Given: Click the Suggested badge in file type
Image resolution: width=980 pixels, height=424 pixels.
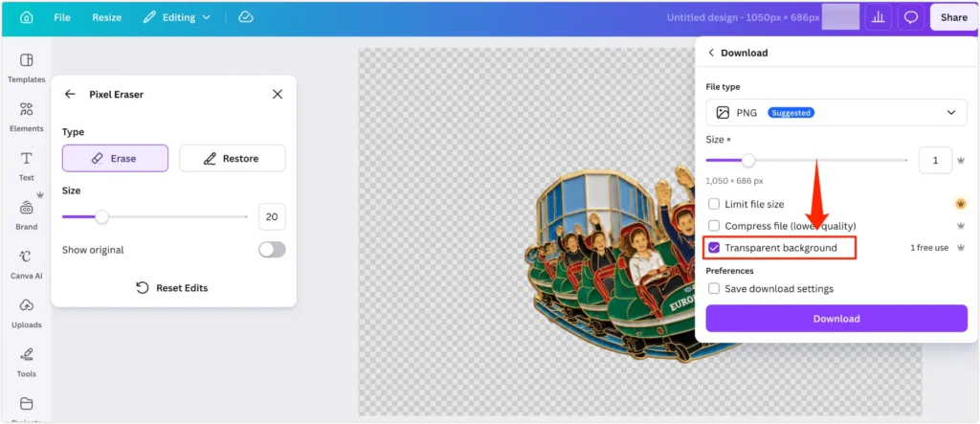Looking at the screenshot, I should click(791, 113).
